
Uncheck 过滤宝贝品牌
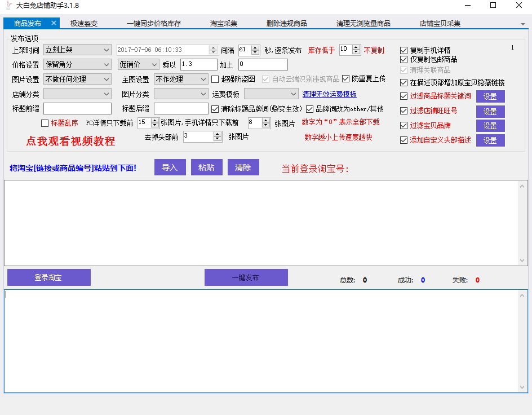(404, 125)
